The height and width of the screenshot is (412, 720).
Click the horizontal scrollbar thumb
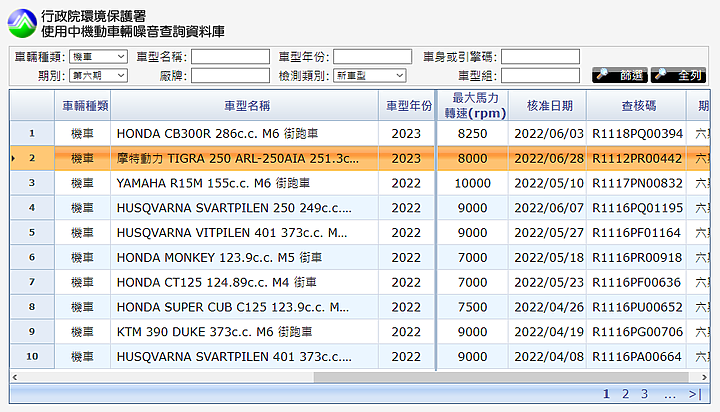(501, 377)
